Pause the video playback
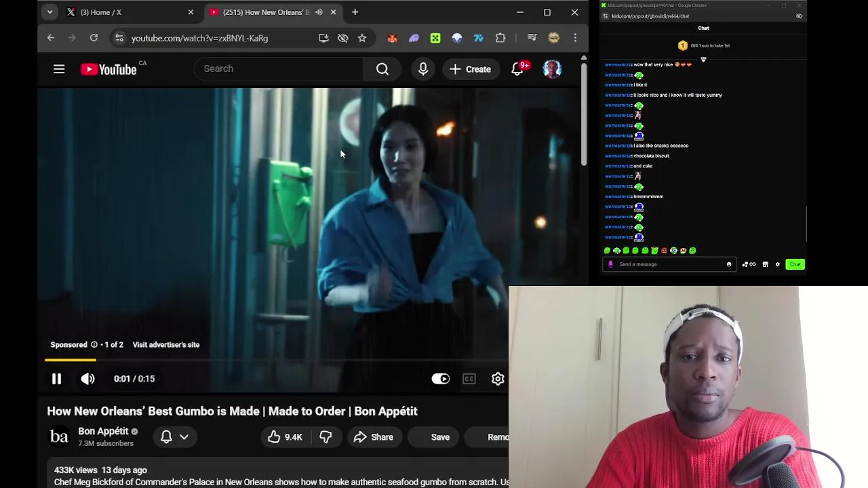868x488 pixels. [56, 379]
